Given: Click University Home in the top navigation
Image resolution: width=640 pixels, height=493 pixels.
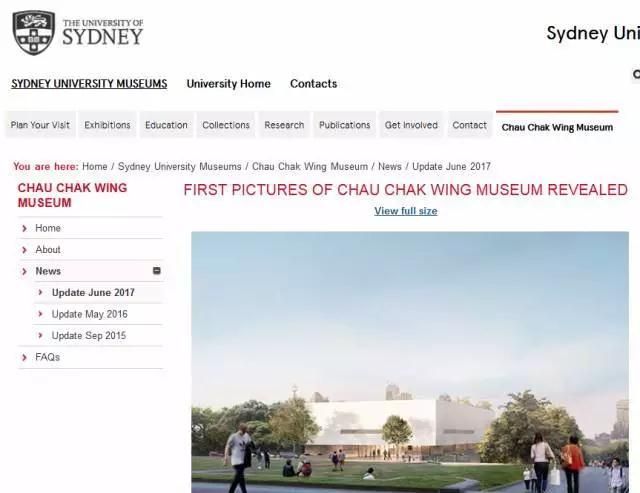Looking at the screenshot, I should 229,84.
